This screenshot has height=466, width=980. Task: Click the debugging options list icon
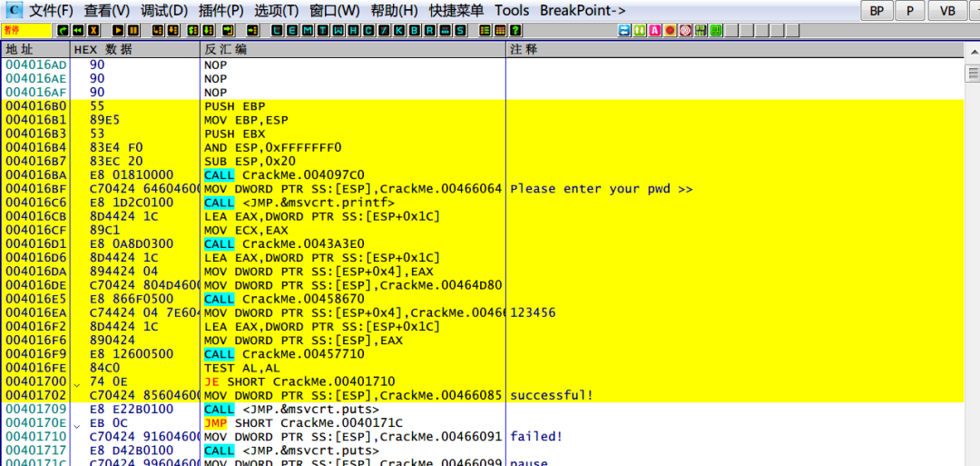coord(485,30)
